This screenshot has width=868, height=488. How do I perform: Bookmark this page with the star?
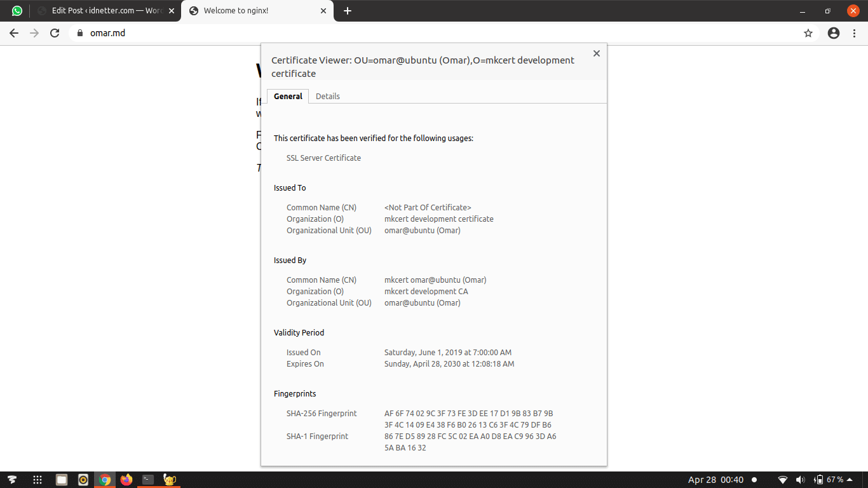pyautogui.click(x=808, y=33)
